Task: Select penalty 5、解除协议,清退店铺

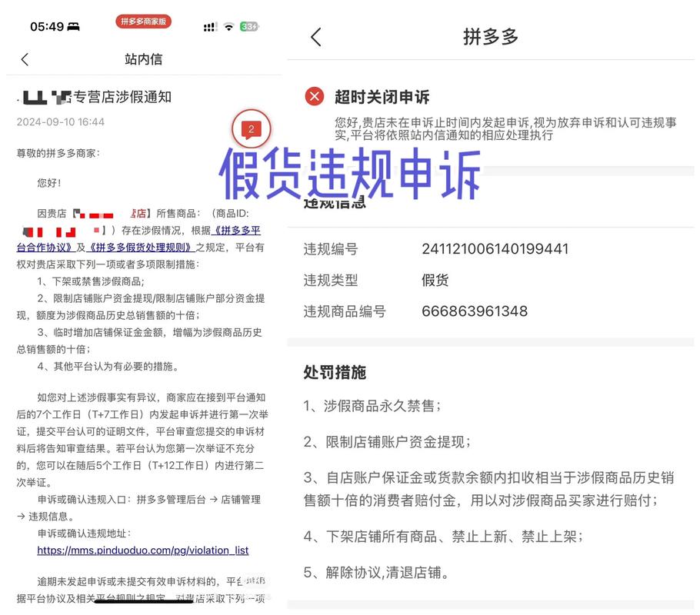Action: click(x=376, y=572)
